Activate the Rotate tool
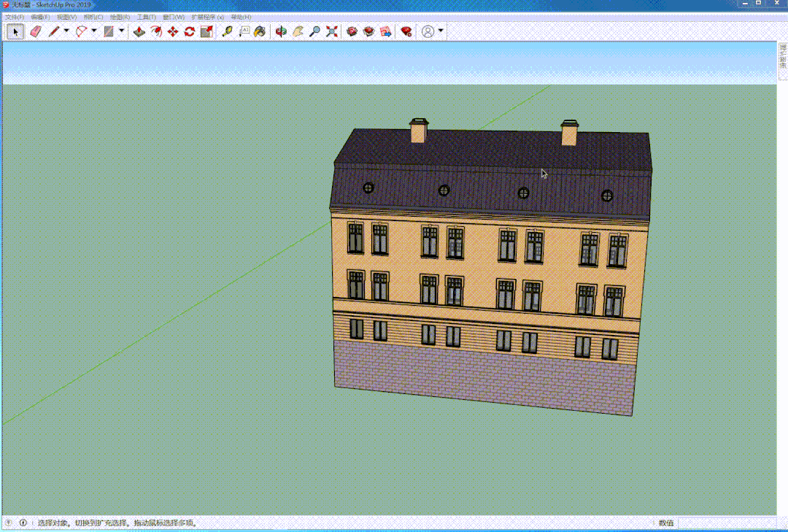Screen dimensions: 788x532 click(x=190, y=31)
